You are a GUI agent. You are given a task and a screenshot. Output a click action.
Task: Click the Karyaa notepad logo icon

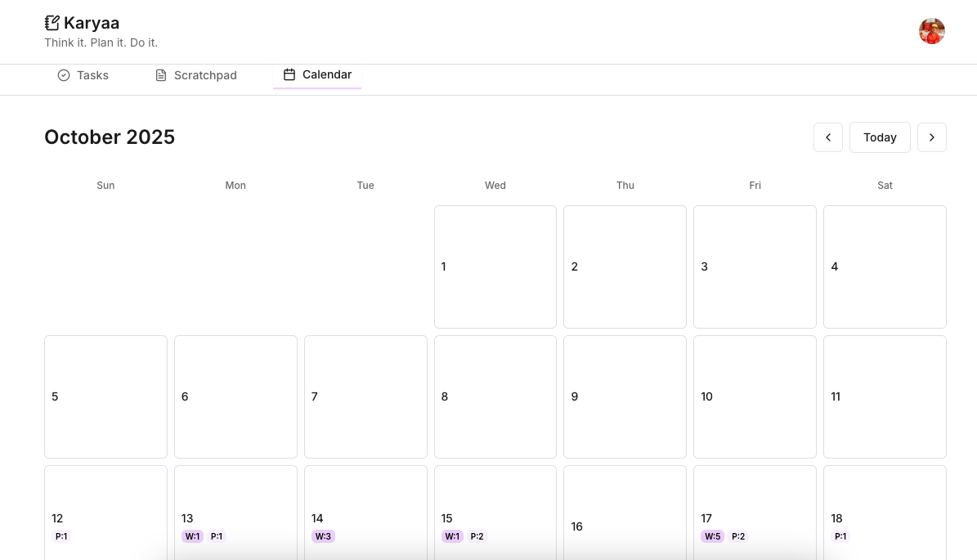click(52, 23)
